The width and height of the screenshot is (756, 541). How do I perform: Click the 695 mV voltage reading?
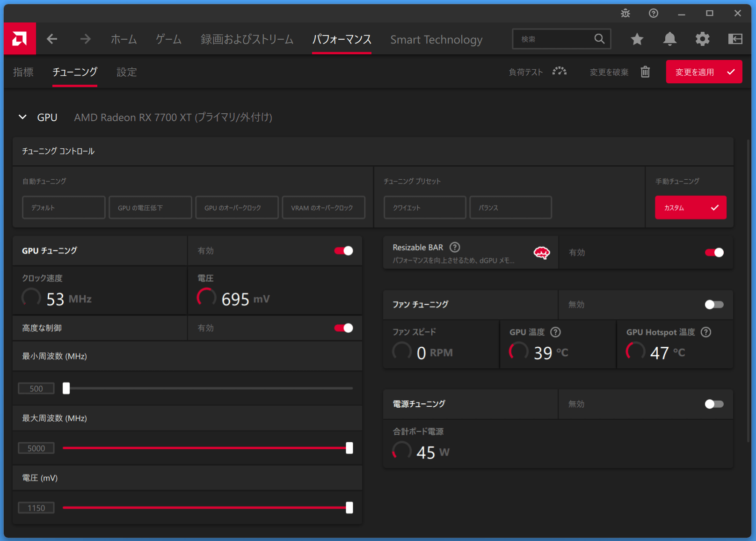pyautogui.click(x=245, y=299)
